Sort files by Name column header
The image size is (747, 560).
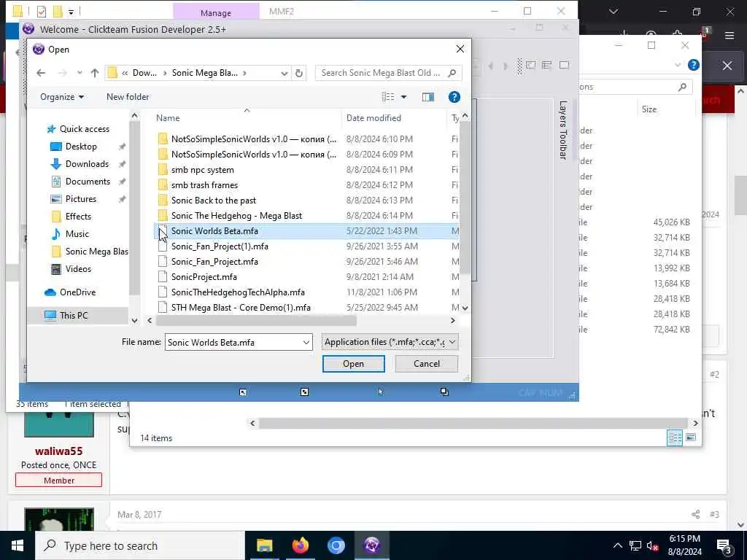pyautogui.click(x=169, y=118)
